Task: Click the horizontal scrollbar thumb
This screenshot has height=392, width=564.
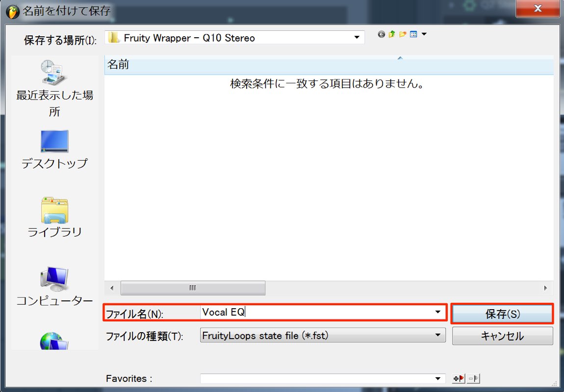Action: [x=193, y=288]
